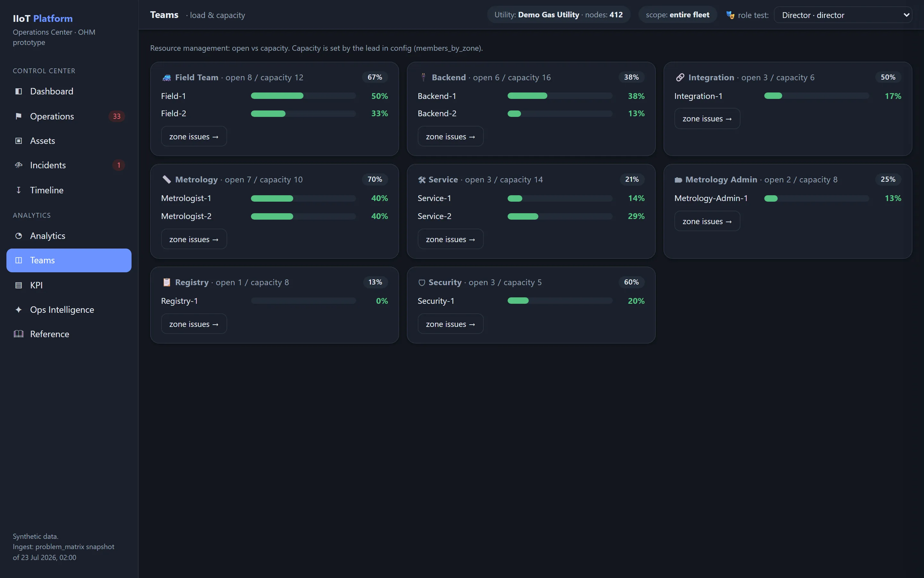Open Field Team zone issues
The height and width of the screenshot is (578, 924).
pyautogui.click(x=194, y=136)
